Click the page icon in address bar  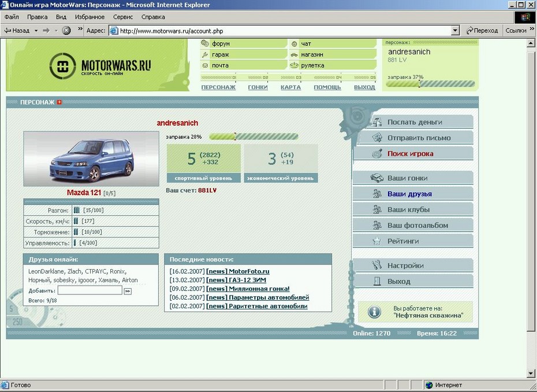click(x=114, y=31)
